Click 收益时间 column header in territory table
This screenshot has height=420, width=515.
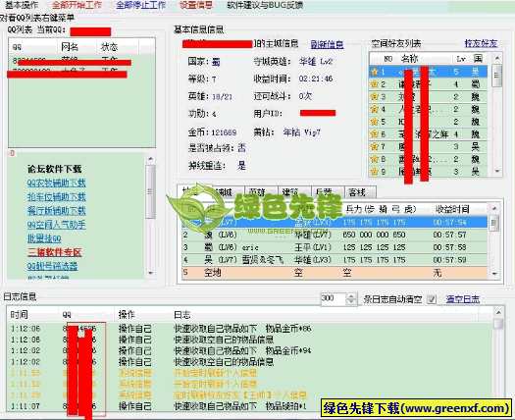click(452, 209)
